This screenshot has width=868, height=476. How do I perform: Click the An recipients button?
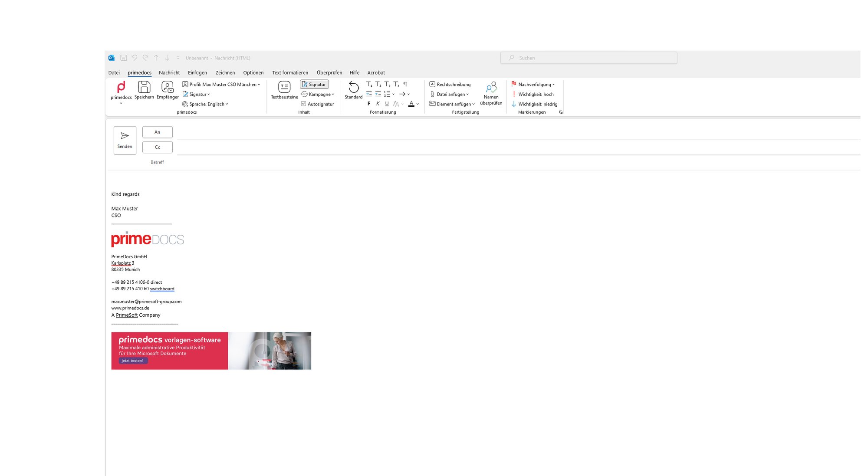[x=157, y=132]
